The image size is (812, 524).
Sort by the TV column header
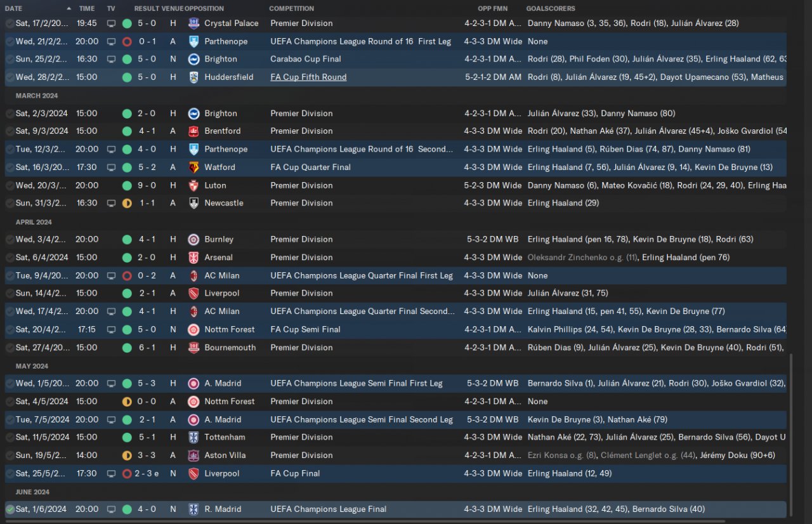tap(111, 9)
